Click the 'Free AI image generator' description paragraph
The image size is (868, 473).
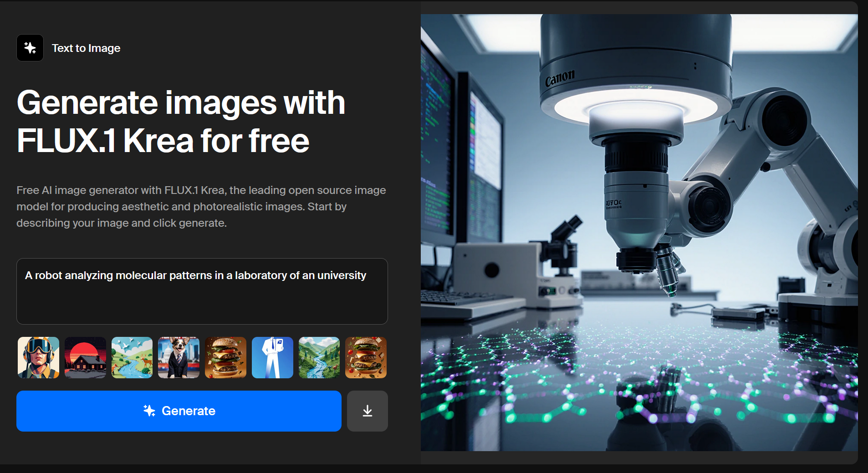pyautogui.click(x=201, y=207)
